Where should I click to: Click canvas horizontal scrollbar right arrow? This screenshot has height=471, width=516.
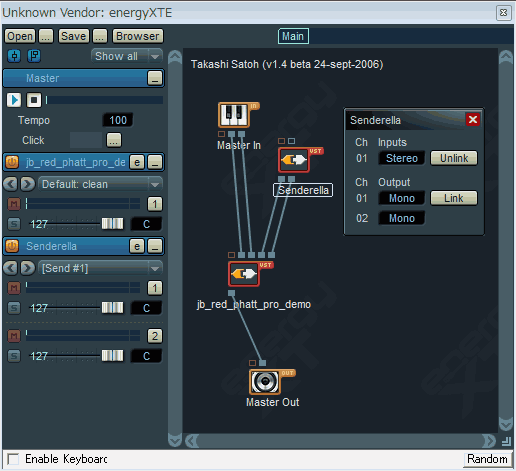pyautogui.click(x=489, y=441)
